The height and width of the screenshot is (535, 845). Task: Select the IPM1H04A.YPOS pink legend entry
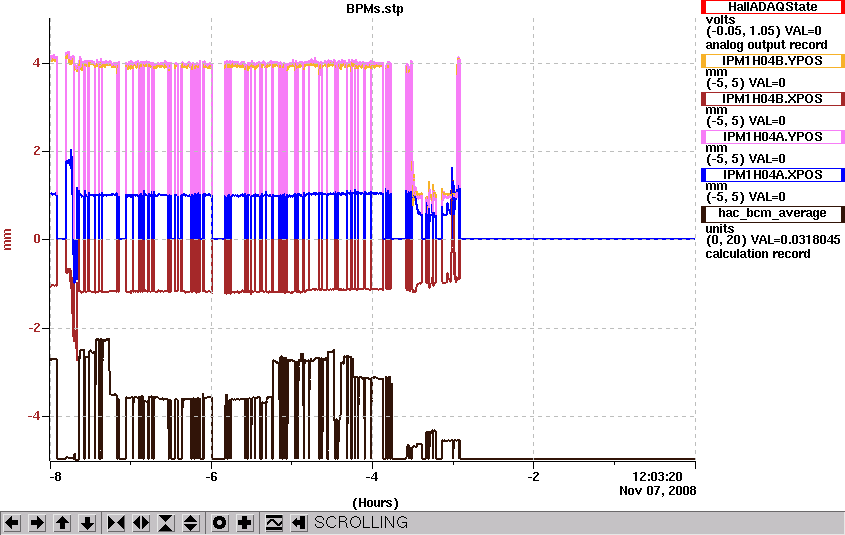pos(773,137)
